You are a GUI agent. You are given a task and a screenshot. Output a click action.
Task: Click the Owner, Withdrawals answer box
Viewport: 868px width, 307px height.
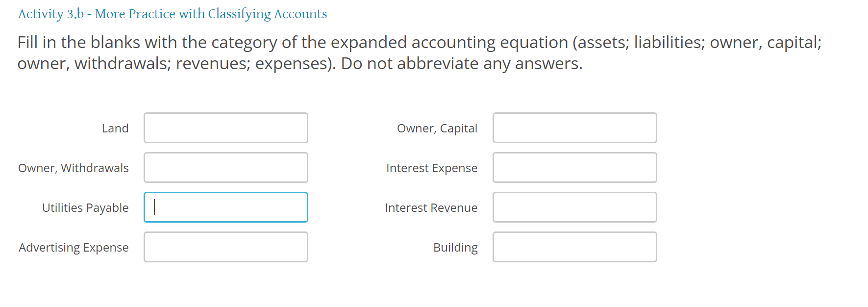(x=225, y=167)
